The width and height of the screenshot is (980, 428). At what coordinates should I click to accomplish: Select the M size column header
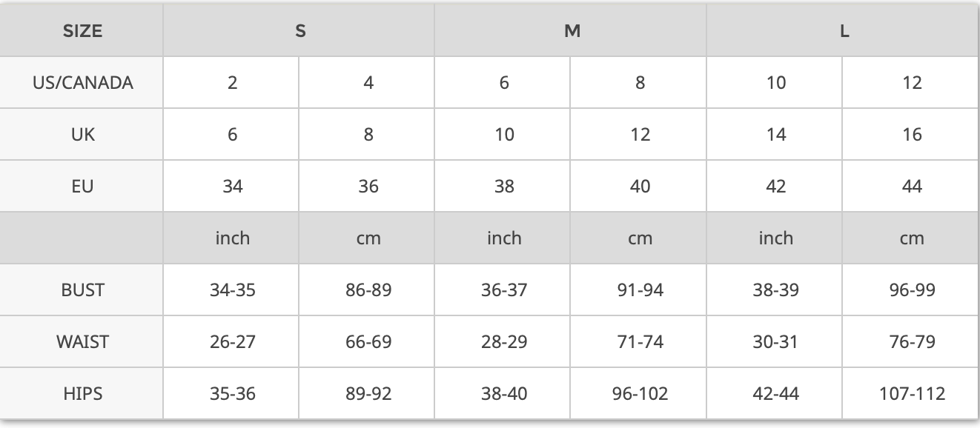(572, 31)
